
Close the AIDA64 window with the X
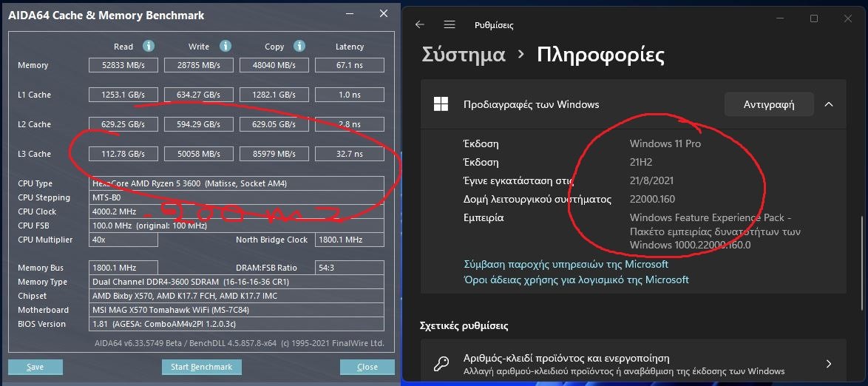click(x=384, y=14)
